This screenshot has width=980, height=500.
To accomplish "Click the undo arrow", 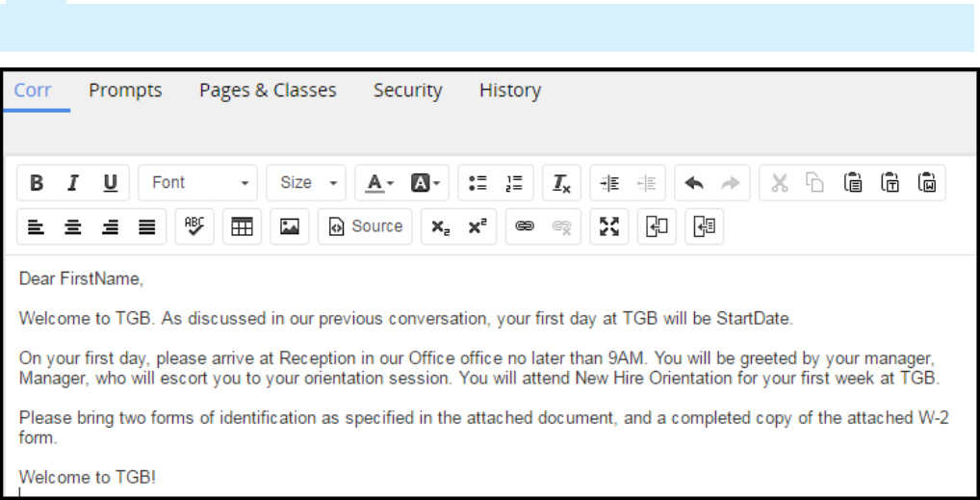I will click(x=693, y=182).
